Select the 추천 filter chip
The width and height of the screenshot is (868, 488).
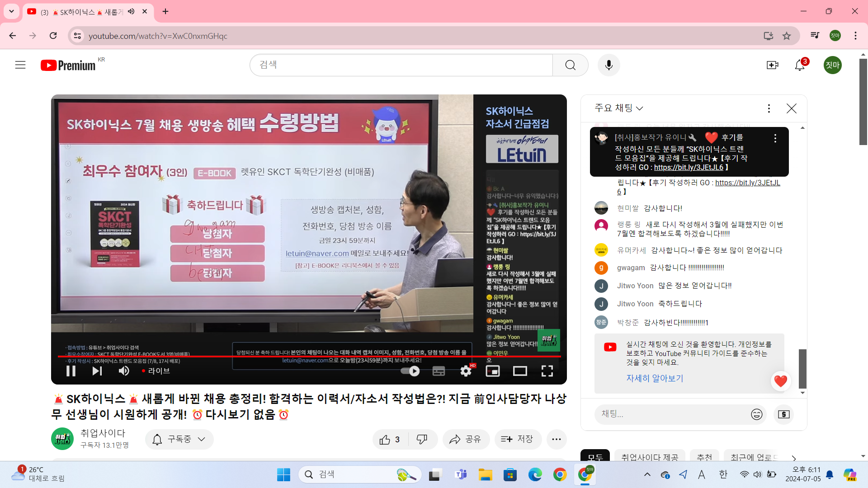pyautogui.click(x=704, y=457)
